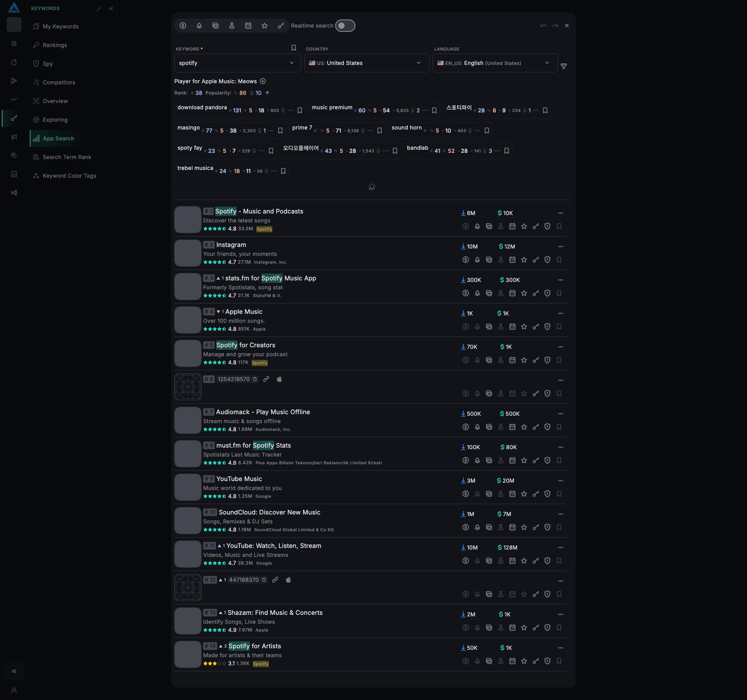
Task: Favorite Instagram with its star icon
Action: pyautogui.click(x=524, y=260)
